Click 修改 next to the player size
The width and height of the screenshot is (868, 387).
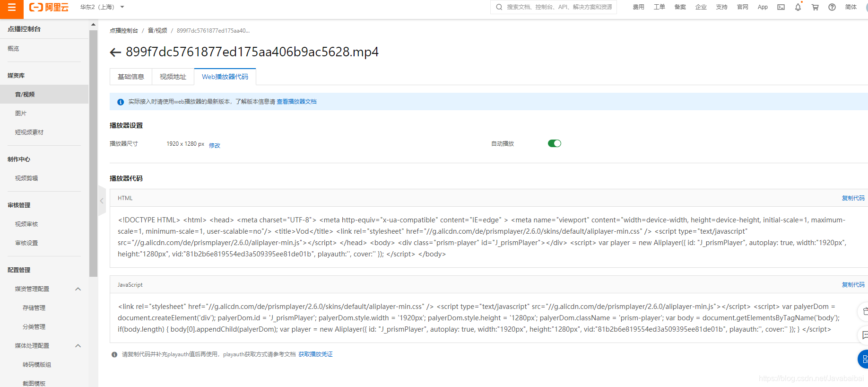click(215, 146)
